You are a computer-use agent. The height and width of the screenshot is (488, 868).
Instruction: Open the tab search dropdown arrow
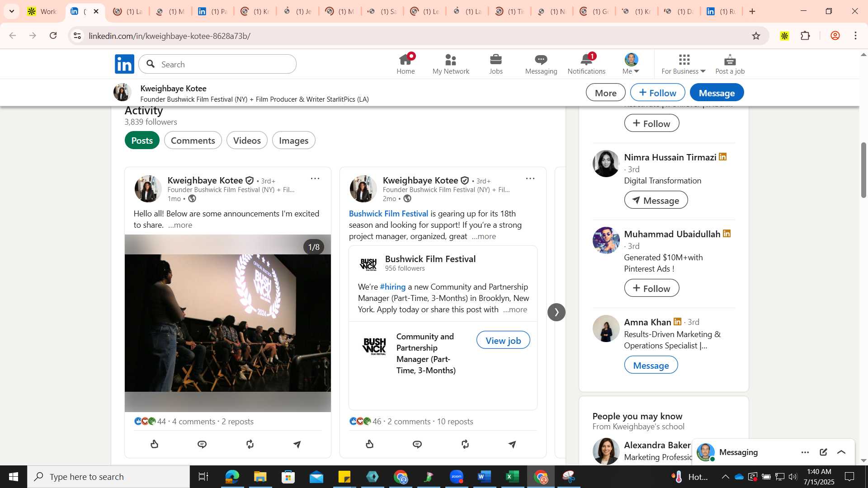[12, 11]
